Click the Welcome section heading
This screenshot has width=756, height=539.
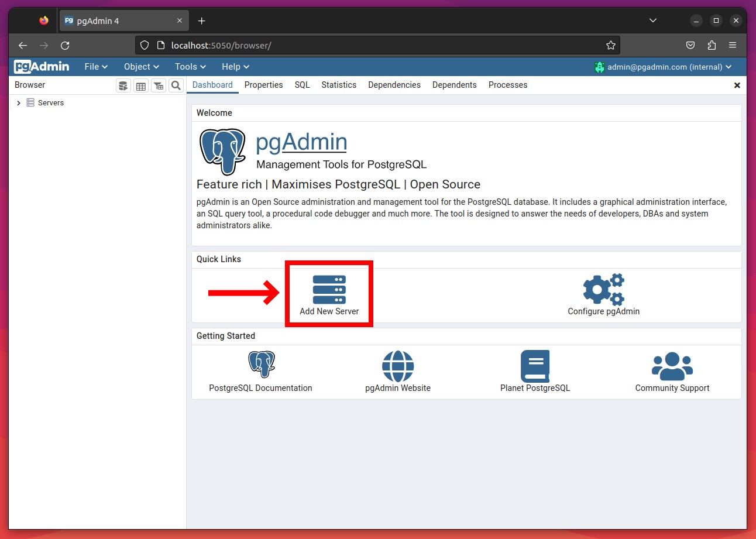pyautogui.click(x=214, y=113)
